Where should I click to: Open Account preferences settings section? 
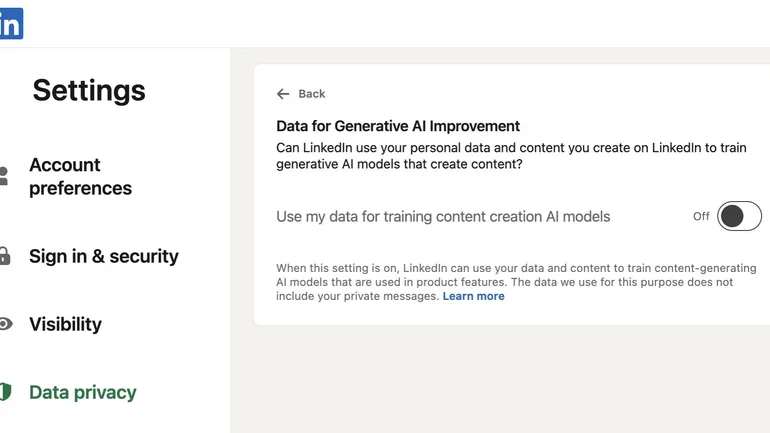point(80,176)
